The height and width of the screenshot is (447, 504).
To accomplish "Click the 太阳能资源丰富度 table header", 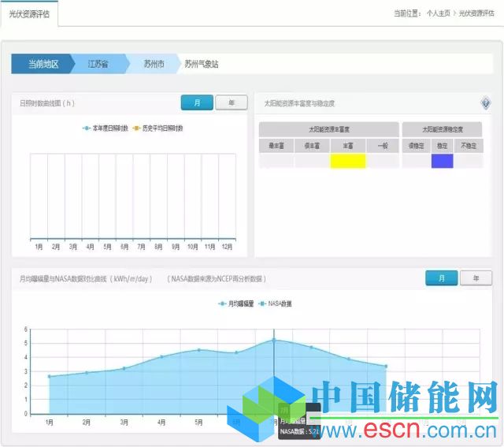I will (329, 129).
